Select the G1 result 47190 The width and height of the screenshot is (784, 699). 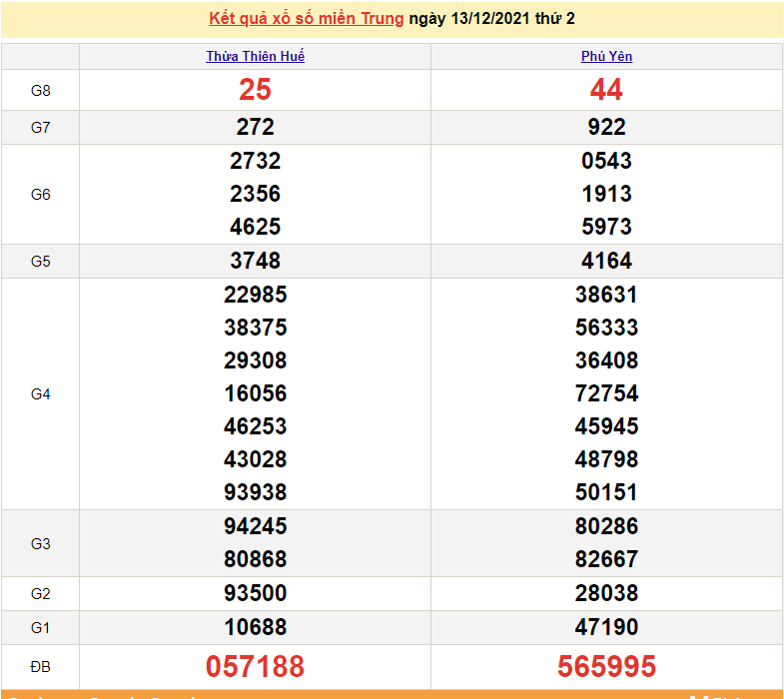click(x=606, y=627)
